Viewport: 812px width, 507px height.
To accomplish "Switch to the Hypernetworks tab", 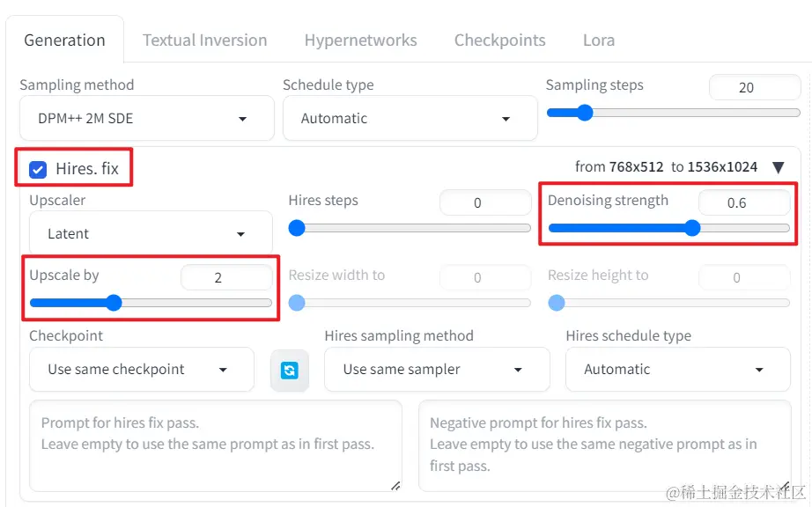I will (360, 40).
